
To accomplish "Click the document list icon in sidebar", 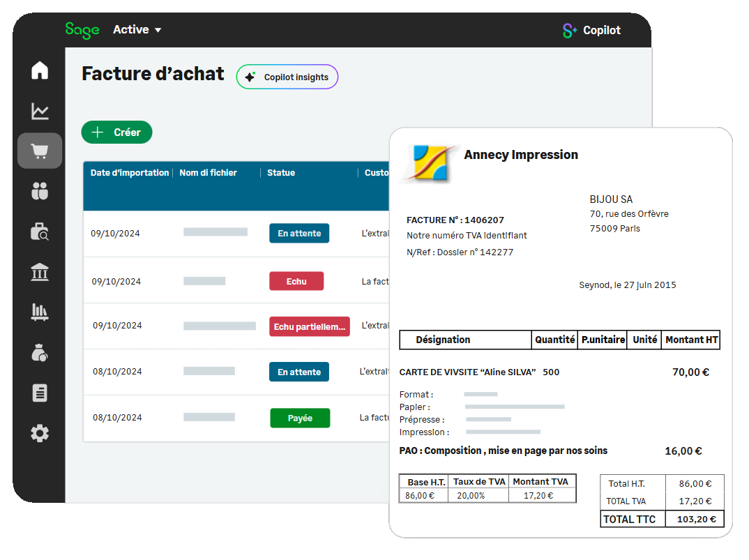I will click(40, 393).
